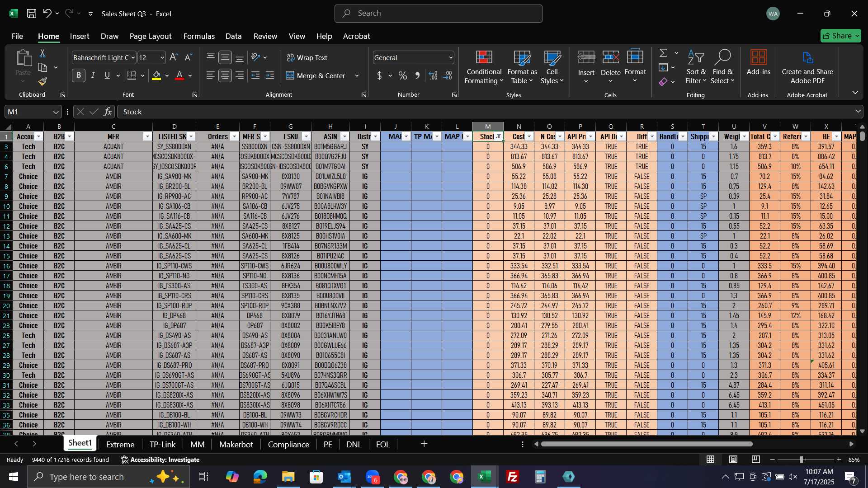
Task: Open the ASIN column filter dropdown
Action: 345,136
